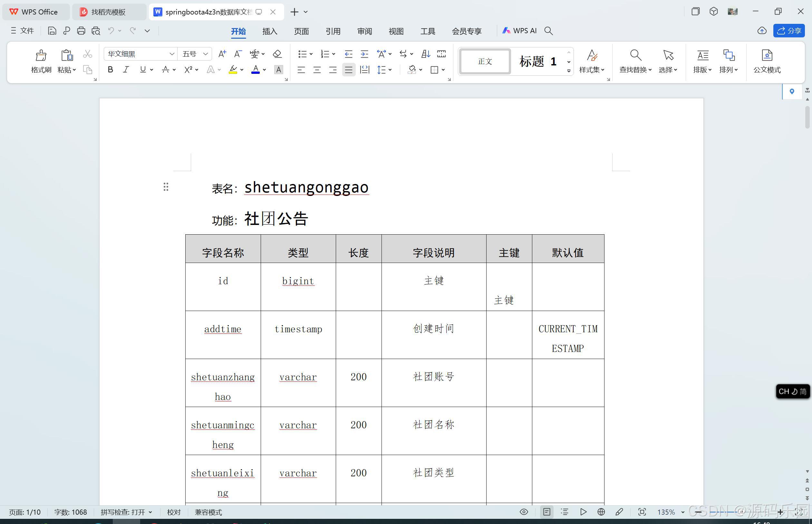This screenshot has height=524, width=812.
Task: Toggle bold formatting
Action: 110,70
